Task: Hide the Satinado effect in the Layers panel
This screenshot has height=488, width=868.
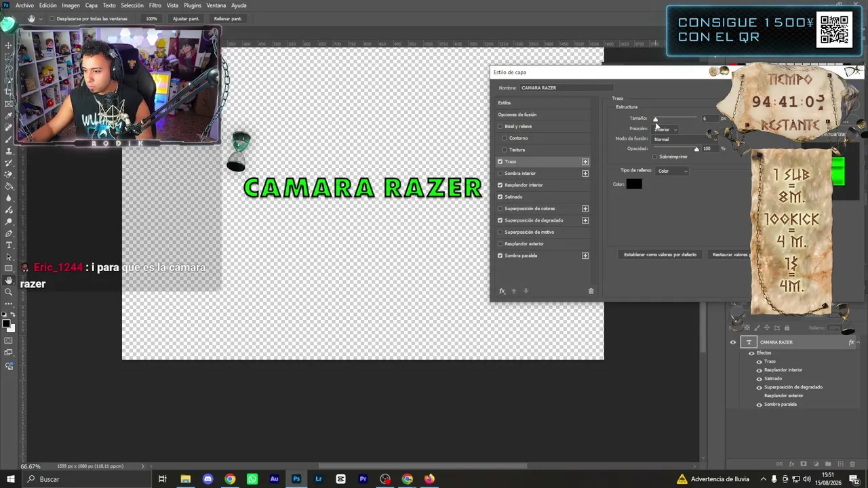Action: pos(759,379)
